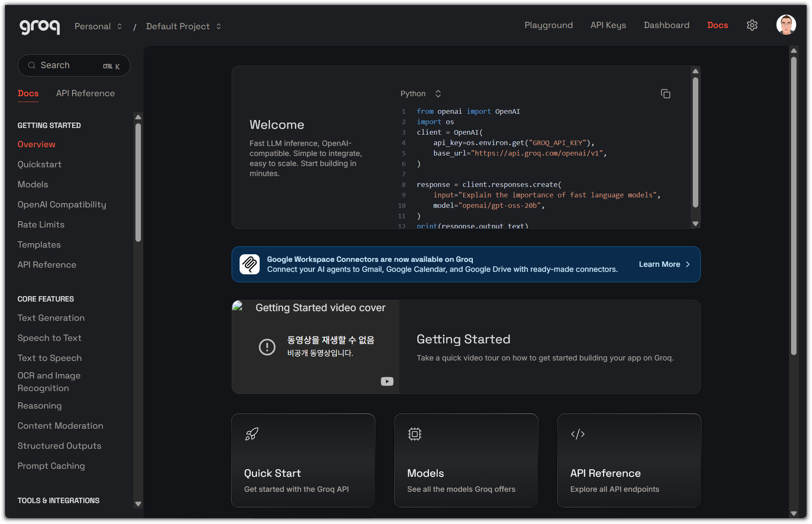Click the CORE FEATURES section header
This screenshot has width=812, height=524.
tap(46, 299)
